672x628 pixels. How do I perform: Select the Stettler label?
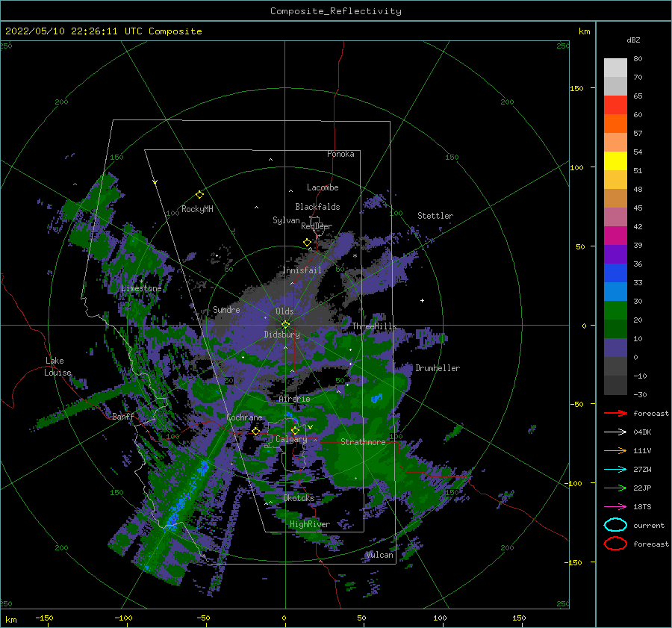(435, 216)
